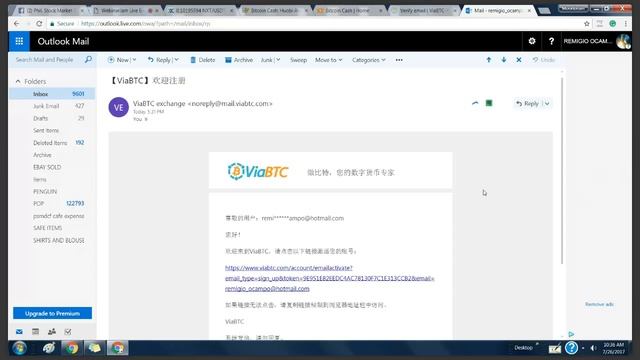
Task: Click the Delete trash toolbar button
Action: (x=202, y=60)
